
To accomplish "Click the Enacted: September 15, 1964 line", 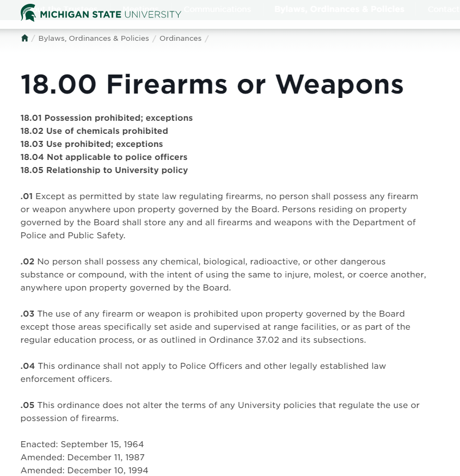I will [82, 444].
